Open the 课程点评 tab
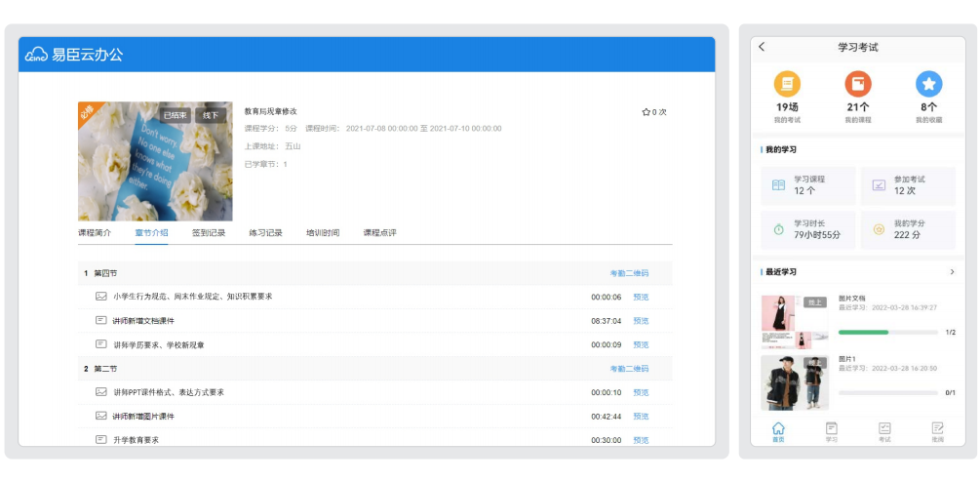Screen dimensions: 980x481 click(x=380, y=232)
